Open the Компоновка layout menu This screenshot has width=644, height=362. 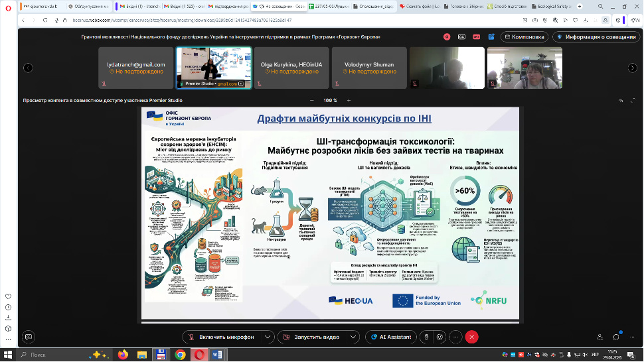click(524, 37)
